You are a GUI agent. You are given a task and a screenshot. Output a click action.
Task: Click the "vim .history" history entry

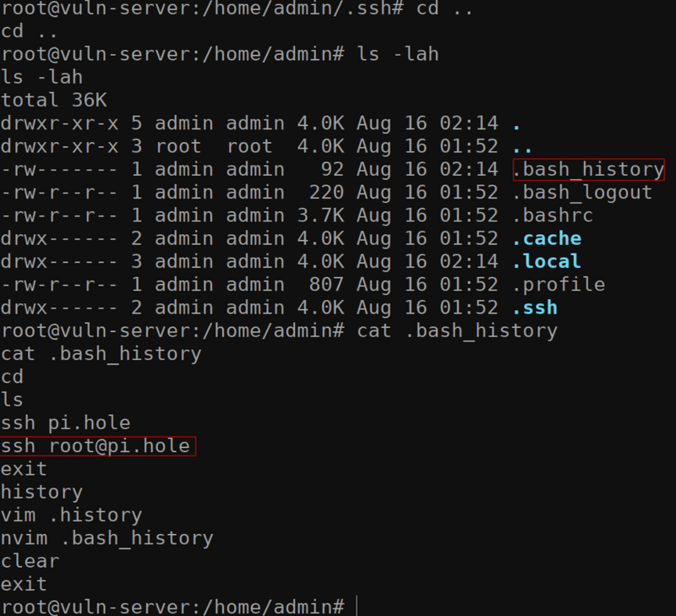[72, 515]
